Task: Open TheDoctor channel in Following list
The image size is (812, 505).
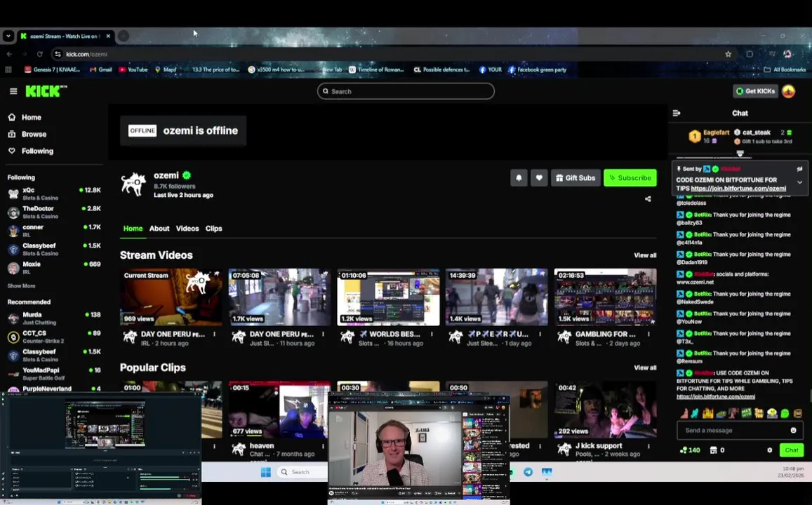Action: (x=54, y=212)
